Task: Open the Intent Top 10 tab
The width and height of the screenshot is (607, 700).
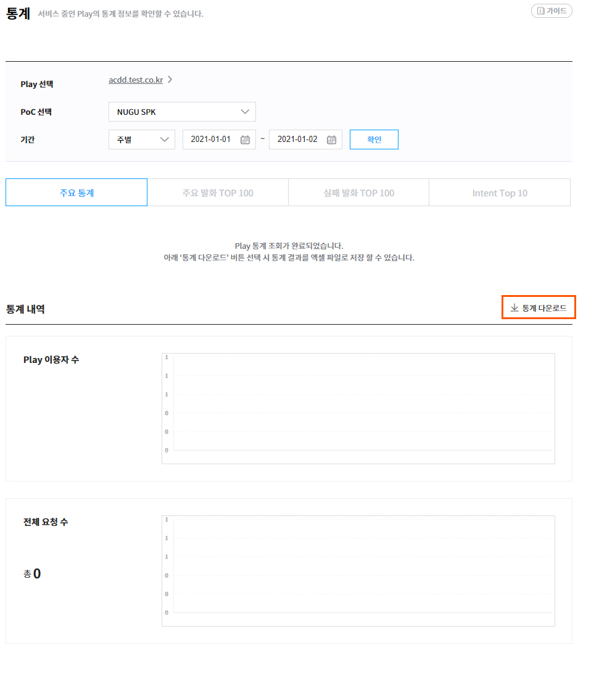Action: pyautogui.click(x=500, y=193)
